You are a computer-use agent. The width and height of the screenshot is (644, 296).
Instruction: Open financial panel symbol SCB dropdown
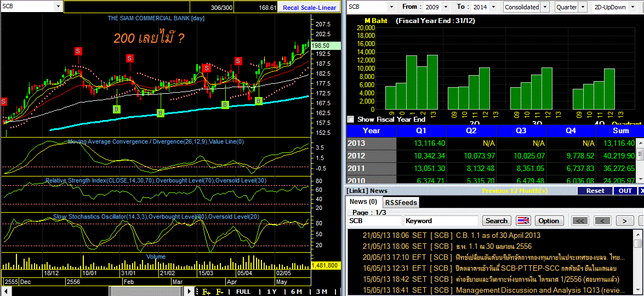(x=390, y=7)
